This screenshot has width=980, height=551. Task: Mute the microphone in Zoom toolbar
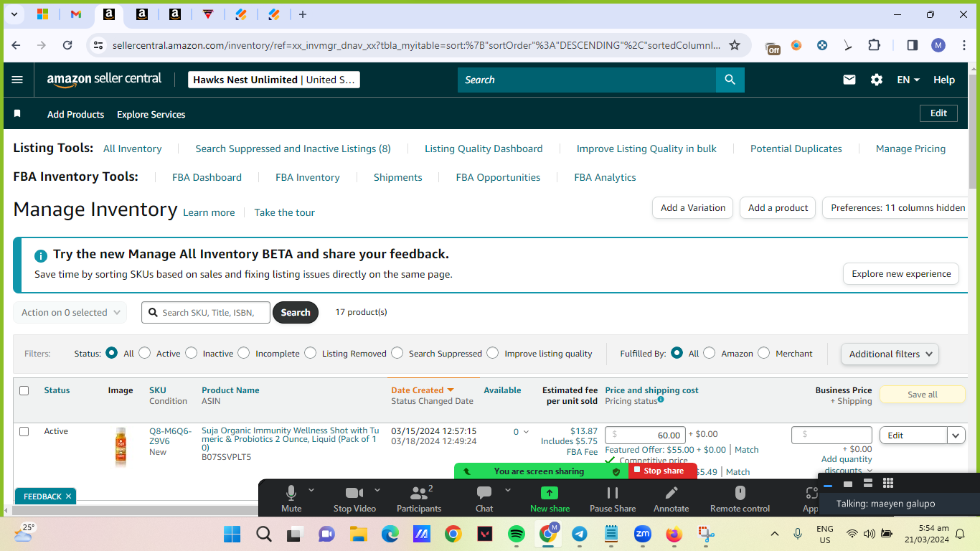pos(291,499)
